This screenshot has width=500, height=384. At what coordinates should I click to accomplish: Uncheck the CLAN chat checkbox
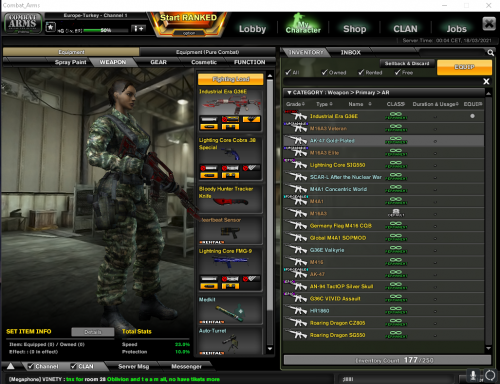(x=74, y=366)
